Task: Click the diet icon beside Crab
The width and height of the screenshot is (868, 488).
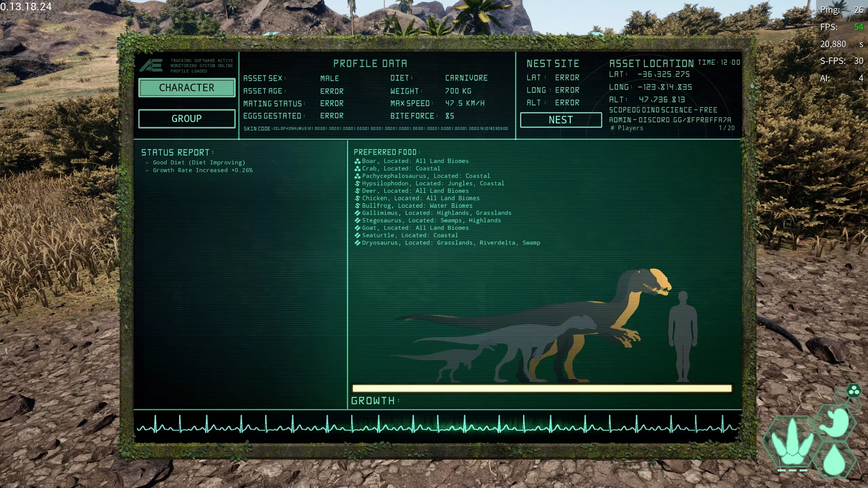Action: (357, 169)
